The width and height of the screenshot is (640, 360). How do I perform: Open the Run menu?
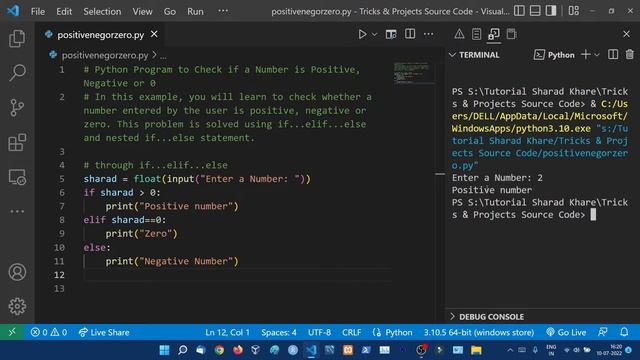pyautogui.click(x=195, y=11)
